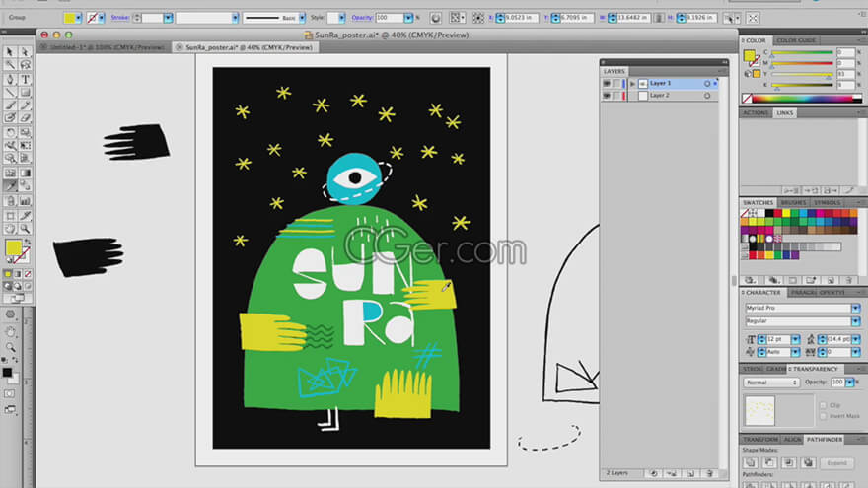Image resolution: width=868 pixels, height=488 pixels.
Task: Swap fill and stroke in toolbox
Action: pyautogui.click(x=28, y=243)
